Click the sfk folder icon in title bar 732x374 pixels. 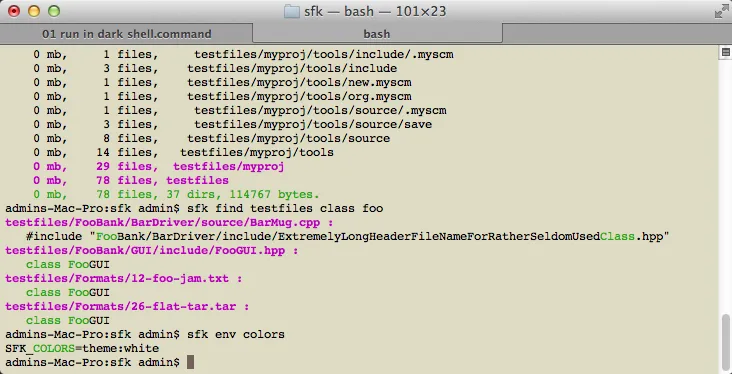coord(292,11)
